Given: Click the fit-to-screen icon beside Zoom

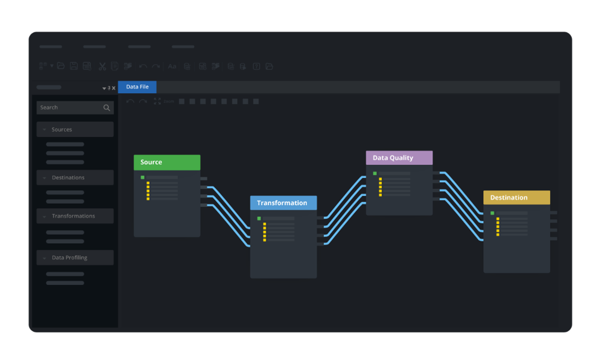Looking at the screenshot, I should pos(157,102).
